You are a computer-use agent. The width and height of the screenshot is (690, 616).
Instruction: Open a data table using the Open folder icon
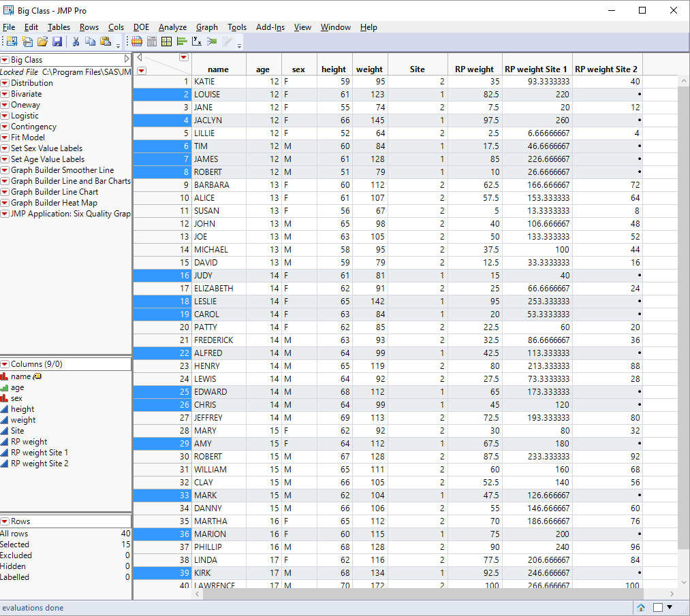[x=43, y=42]
